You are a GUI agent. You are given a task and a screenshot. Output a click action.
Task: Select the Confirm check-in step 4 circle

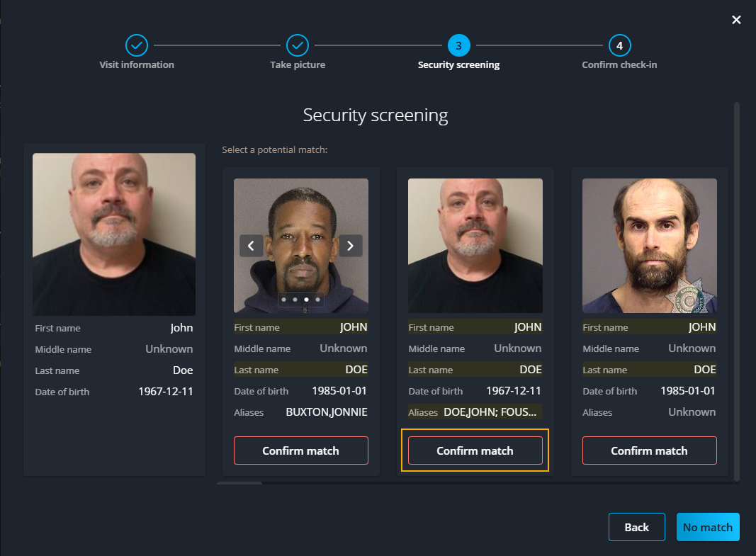pos(619,44)
